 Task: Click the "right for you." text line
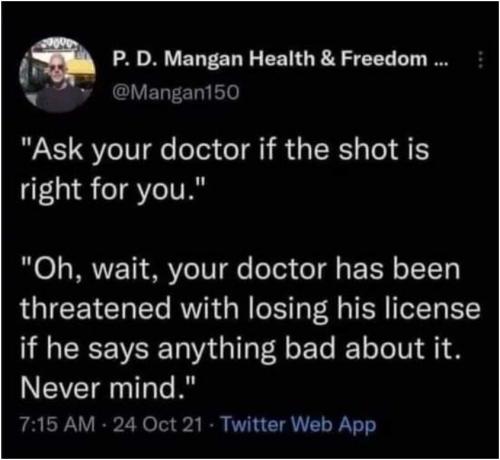point(112,189)
